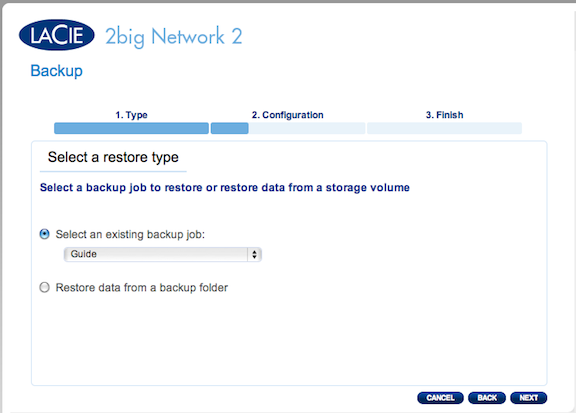Select the existing backup job radio button
The image size is (576, 413).
[x=44, y=234]
